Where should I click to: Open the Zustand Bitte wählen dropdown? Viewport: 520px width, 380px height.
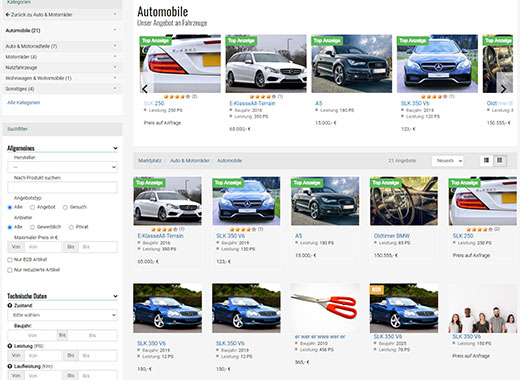[x=62, y=315]
